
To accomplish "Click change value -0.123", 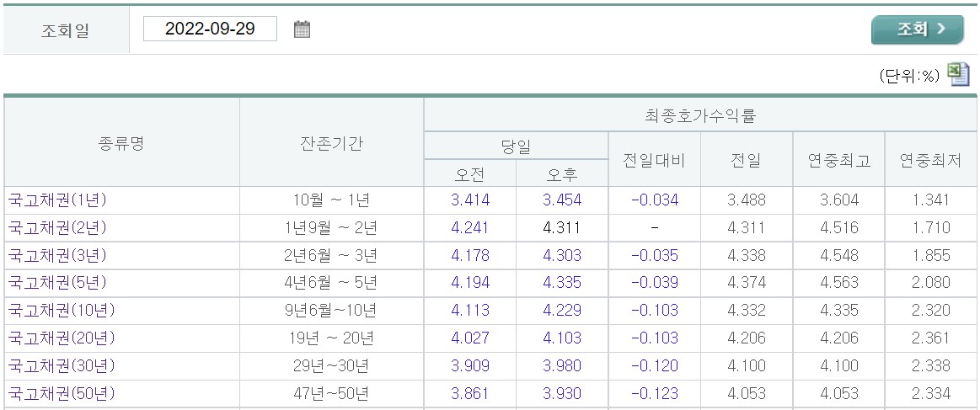I will pos(655,394).
